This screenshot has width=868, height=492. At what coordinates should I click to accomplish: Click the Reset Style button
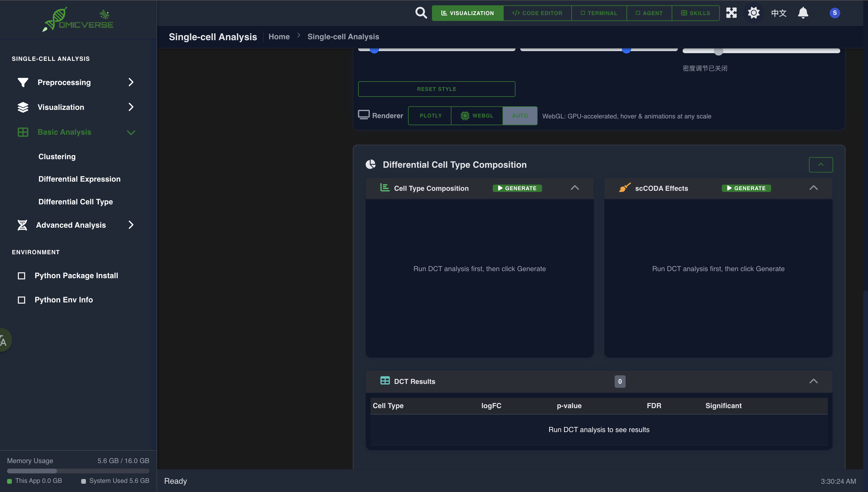coord(436,89)
